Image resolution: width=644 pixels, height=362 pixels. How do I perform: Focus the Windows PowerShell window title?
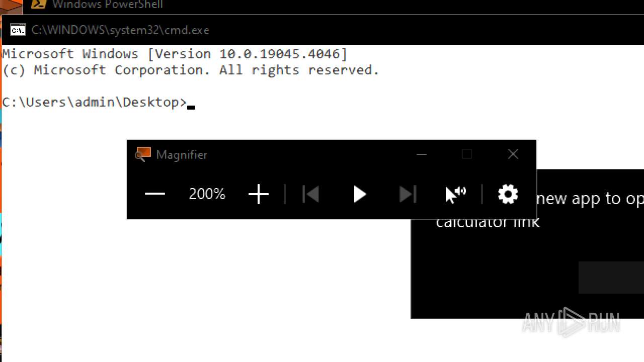[108, 5]
